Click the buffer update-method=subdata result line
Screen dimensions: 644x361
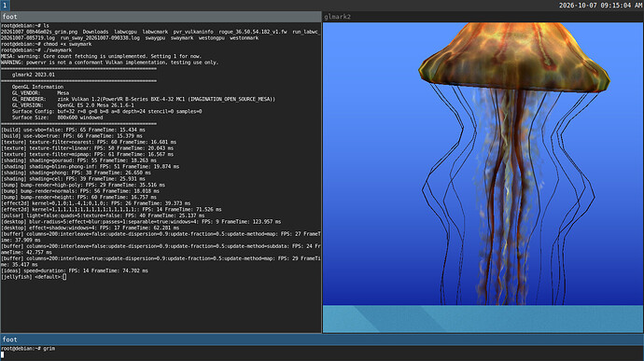(161, 249)
